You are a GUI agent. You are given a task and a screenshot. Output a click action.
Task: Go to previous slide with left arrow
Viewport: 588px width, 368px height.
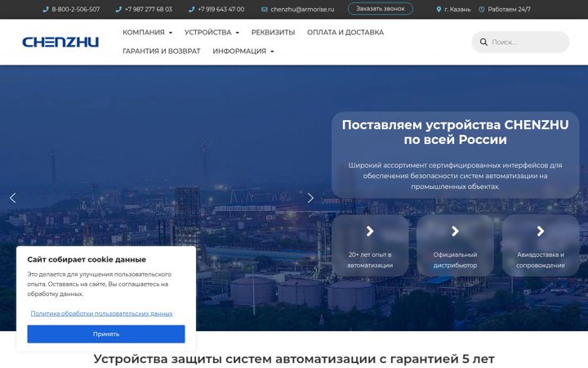pyautogui.click(x=13, y=198)
